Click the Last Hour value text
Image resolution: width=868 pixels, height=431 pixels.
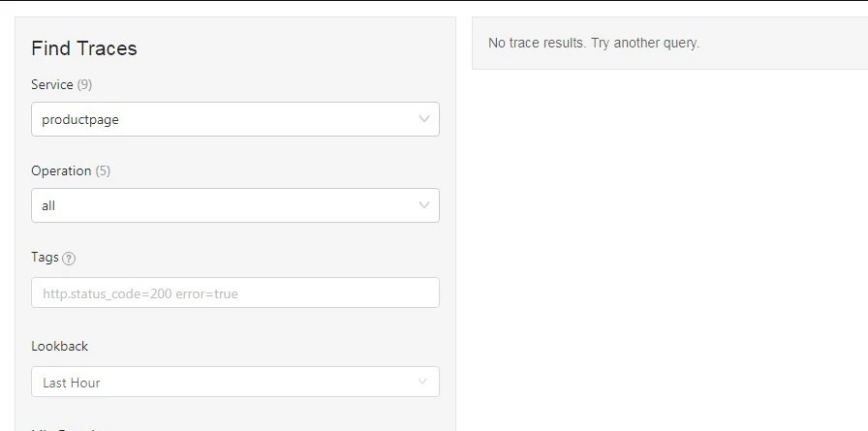tap(72, 383)
